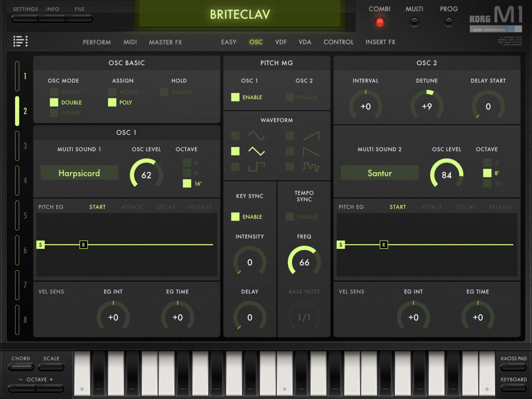
Task: Select the square waveform icon
Action: click(257, 166)
